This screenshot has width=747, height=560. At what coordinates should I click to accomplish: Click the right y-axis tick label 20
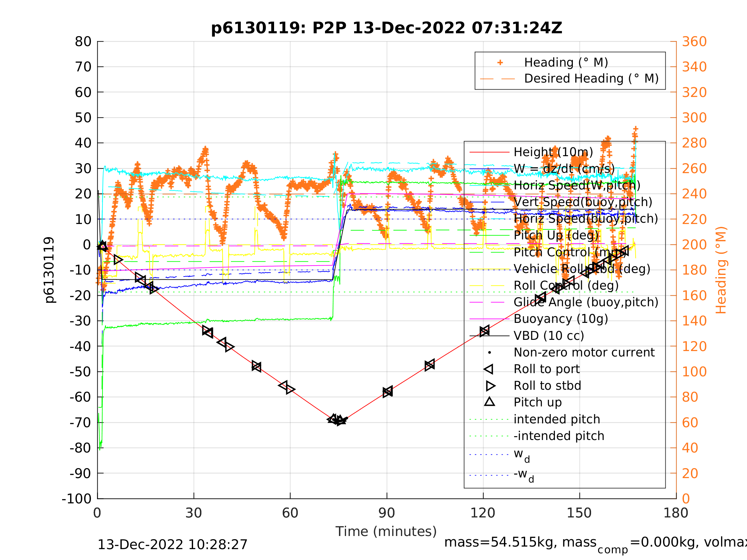pos(690,473)
